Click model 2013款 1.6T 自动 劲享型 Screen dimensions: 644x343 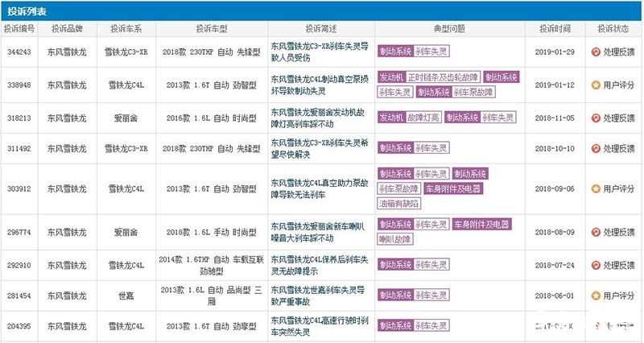pyautogui.click(x=212, y=326)
